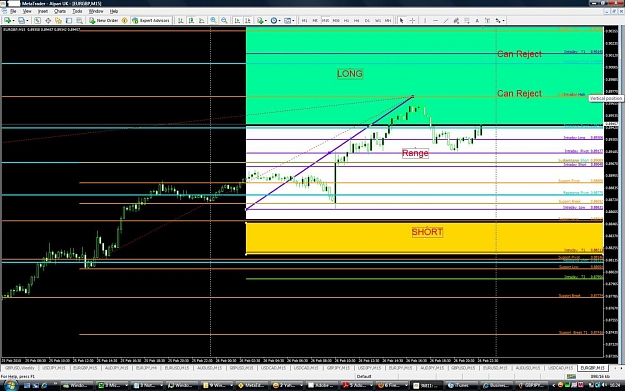This screenshot has width=625, height=391.
Task: Open the Tools menu
Action: click(77, 11)
